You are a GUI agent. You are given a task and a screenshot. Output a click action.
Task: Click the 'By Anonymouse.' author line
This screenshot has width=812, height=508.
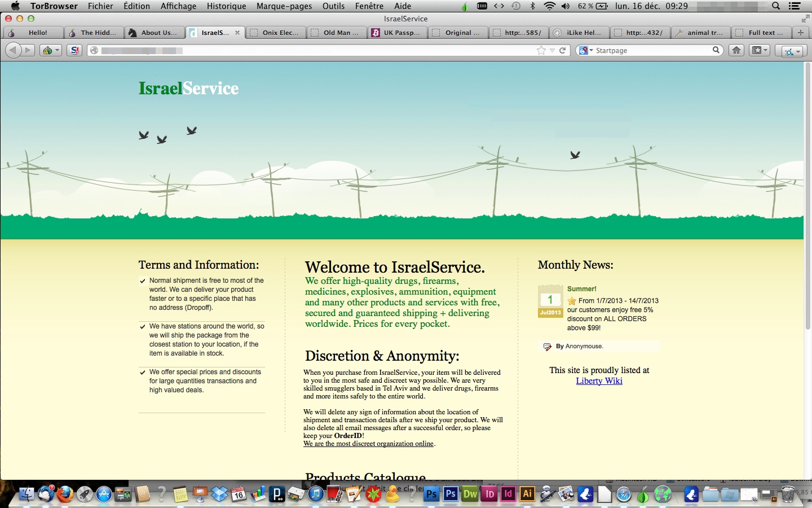579,347
